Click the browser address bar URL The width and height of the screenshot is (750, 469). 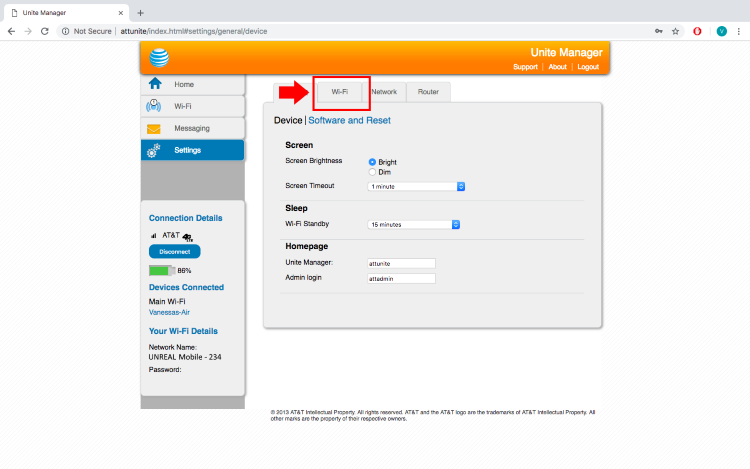(x=194, y=31)
